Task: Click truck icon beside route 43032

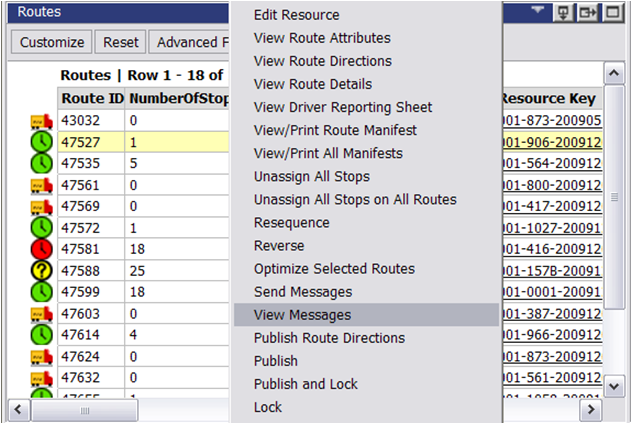Action: 41,121
